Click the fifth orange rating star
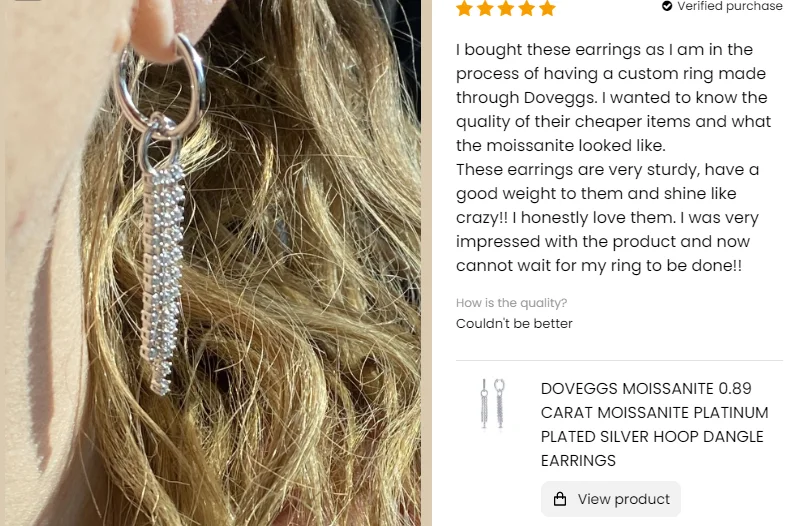Screen dimensions: 792x526 point(547,8)
